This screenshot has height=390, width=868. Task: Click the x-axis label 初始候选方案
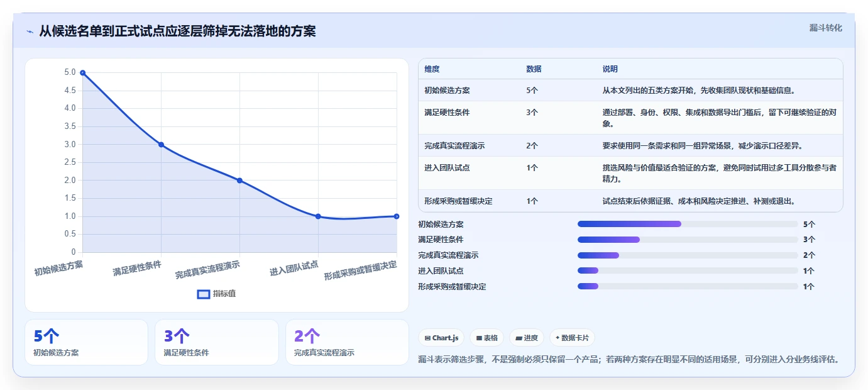58,269
